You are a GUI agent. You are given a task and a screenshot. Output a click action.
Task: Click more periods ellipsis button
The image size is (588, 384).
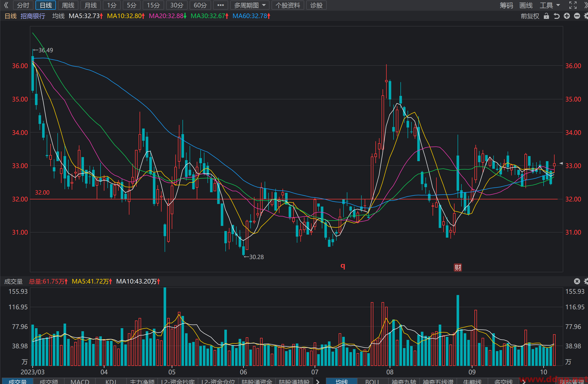tap(220, 5)
